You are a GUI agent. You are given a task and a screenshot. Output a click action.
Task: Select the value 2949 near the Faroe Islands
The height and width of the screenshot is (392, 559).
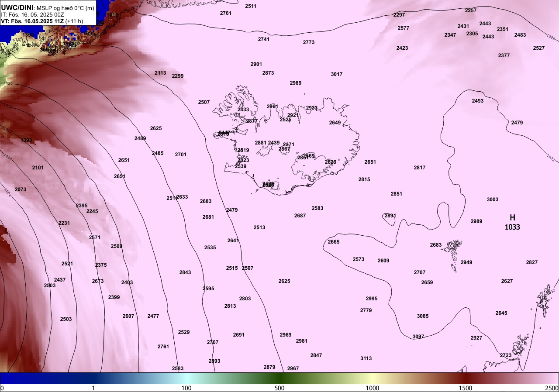click(x=466, y=262)
